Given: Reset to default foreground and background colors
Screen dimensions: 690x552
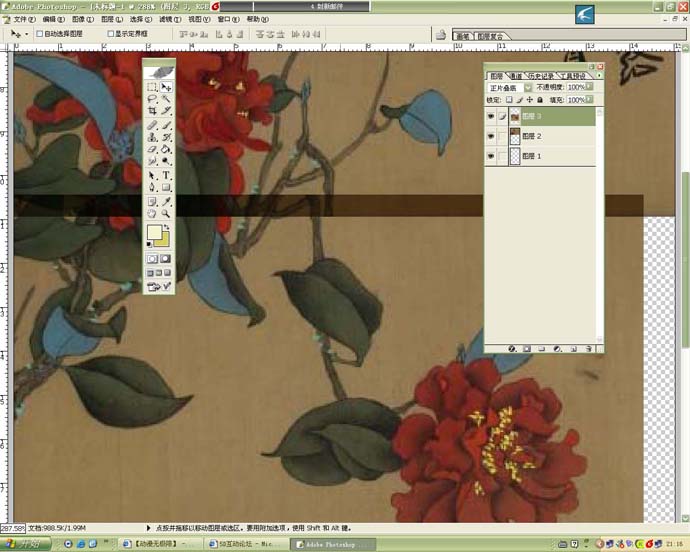Looking at the screenshot, I should pyautogui.click(x=150, y=244).
